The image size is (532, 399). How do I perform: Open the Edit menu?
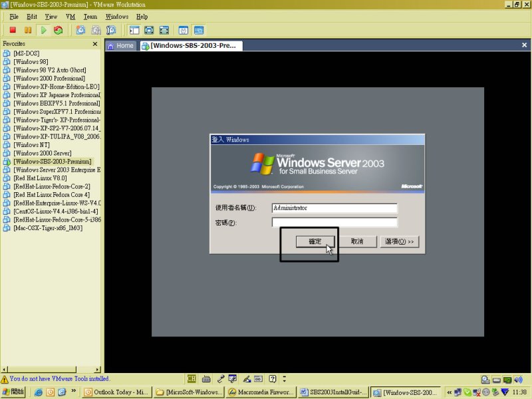[x=32, y=16]
